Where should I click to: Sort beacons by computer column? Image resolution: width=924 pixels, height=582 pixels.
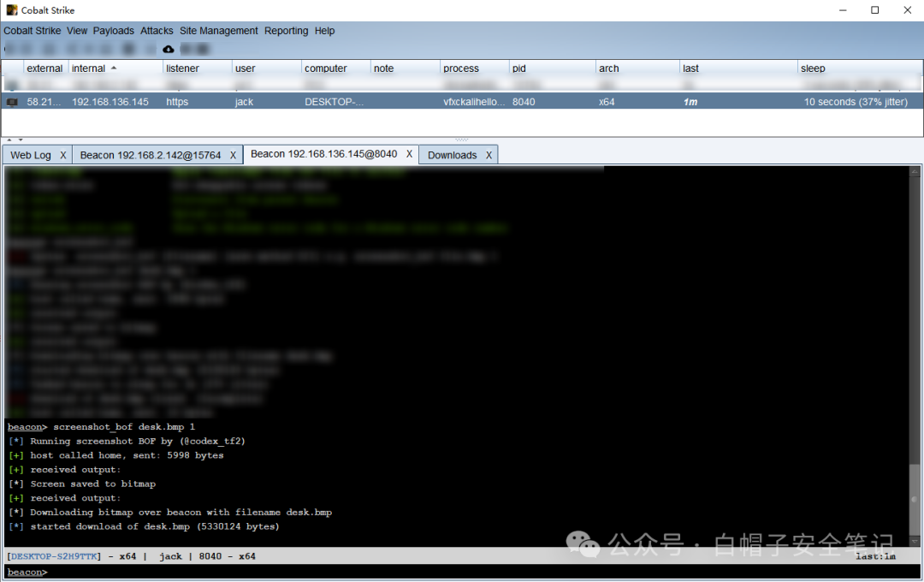click(x=336, y=68)
